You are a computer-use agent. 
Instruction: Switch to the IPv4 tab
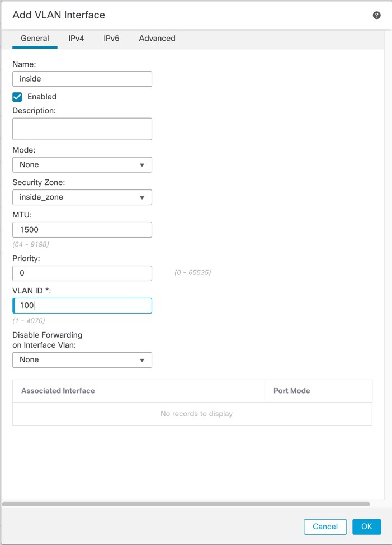tap(76, 39)
